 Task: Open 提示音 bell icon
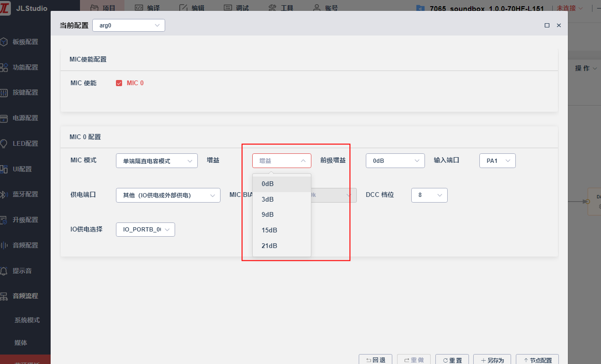coord(4,271)
